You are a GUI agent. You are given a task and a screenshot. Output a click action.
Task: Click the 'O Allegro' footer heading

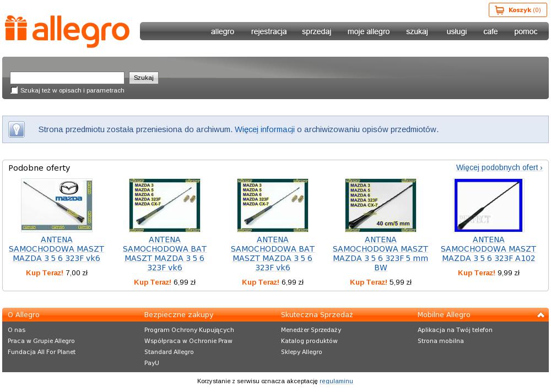click(24, 315)
